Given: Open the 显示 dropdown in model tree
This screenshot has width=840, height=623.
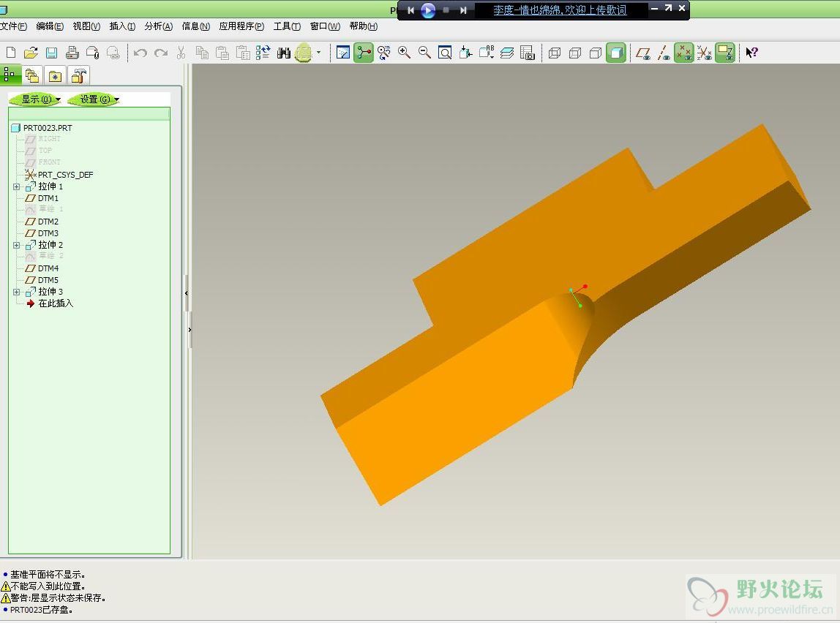Looking at the screenshot, I should coord(37,99).
